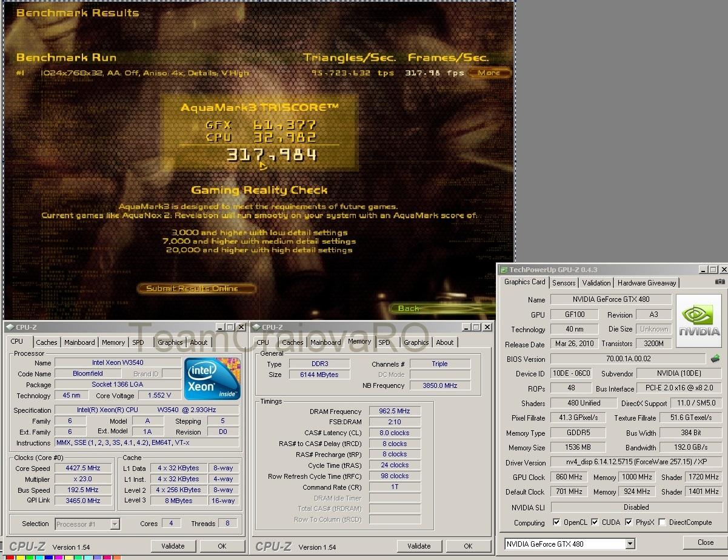The width and height of the screenshot is (728, 560).
Task: Toggle the CUDA checkbox
Action: (x=595, y=522)
